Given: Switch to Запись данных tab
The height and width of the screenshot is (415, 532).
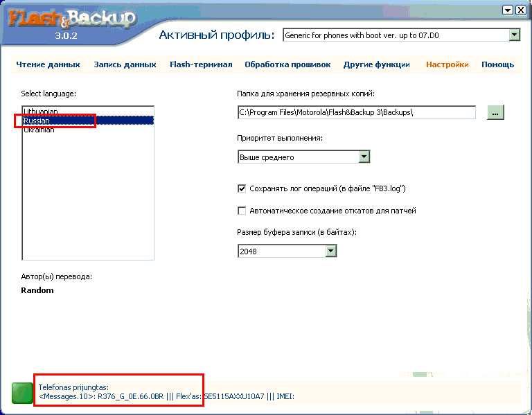Looking at the screenshot, I should tap(125, 64).
